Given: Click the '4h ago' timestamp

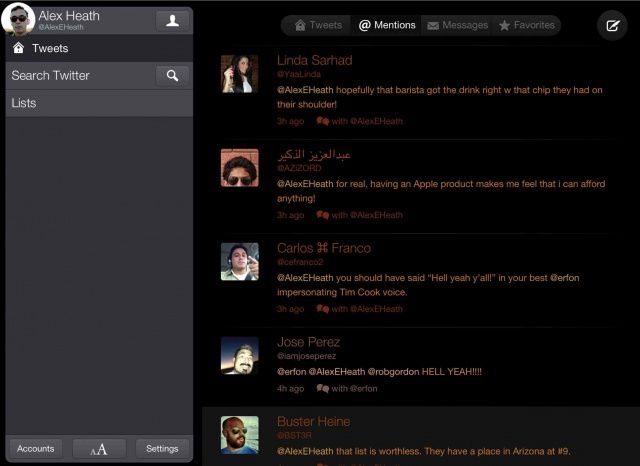Looking at the screenshot, I should click(x=290, y=388).
